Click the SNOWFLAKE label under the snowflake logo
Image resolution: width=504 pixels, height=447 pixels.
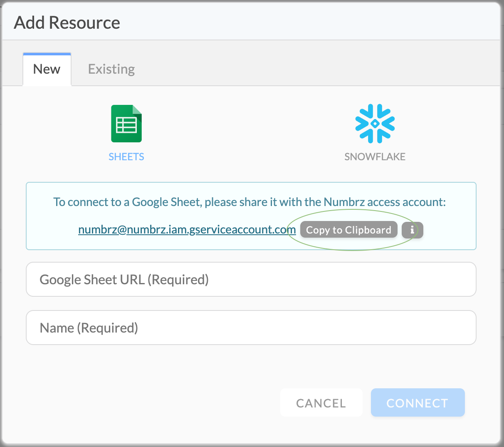point(375,157)
